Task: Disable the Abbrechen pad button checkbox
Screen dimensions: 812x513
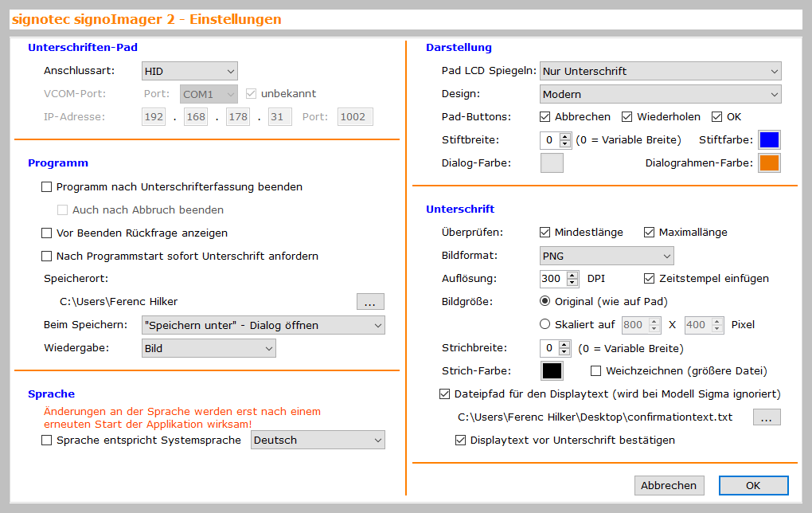Action: click(x=545, y=117)
